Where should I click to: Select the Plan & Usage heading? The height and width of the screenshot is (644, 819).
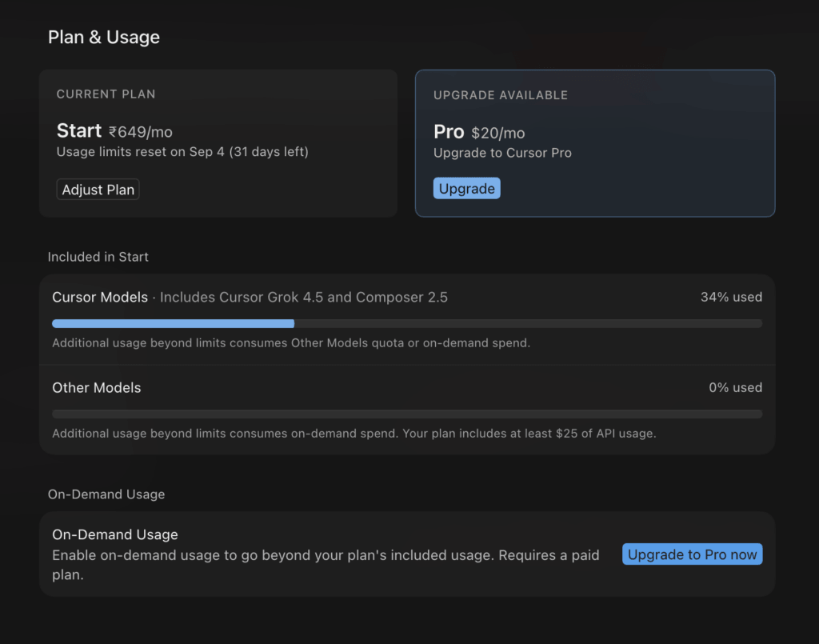pos(104,37)
